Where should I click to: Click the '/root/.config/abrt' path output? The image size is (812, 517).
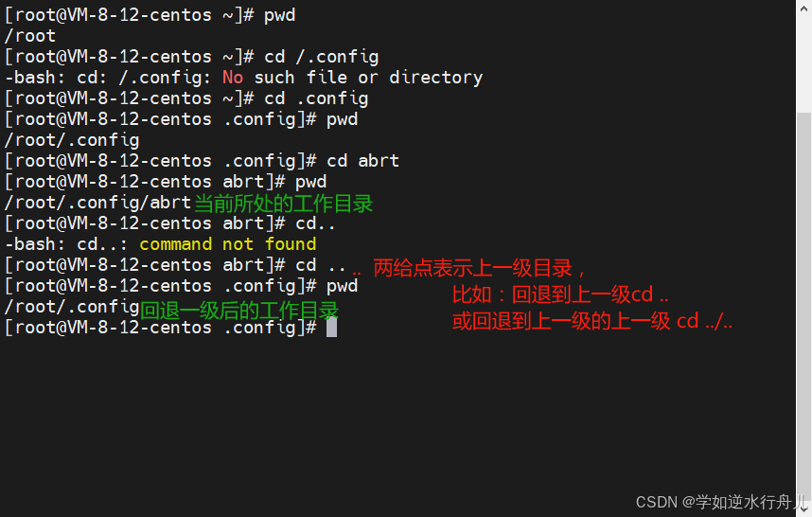[97, 203]
